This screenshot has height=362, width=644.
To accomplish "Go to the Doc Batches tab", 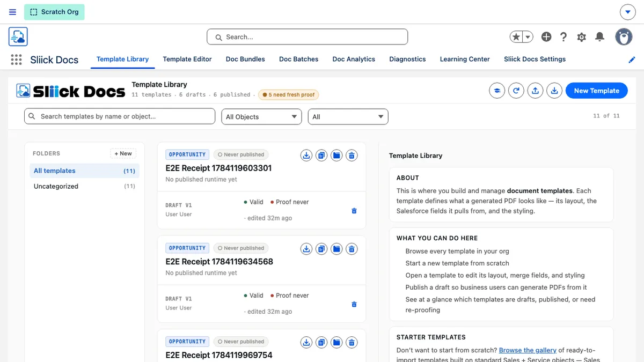I will [x=298, y=60].
